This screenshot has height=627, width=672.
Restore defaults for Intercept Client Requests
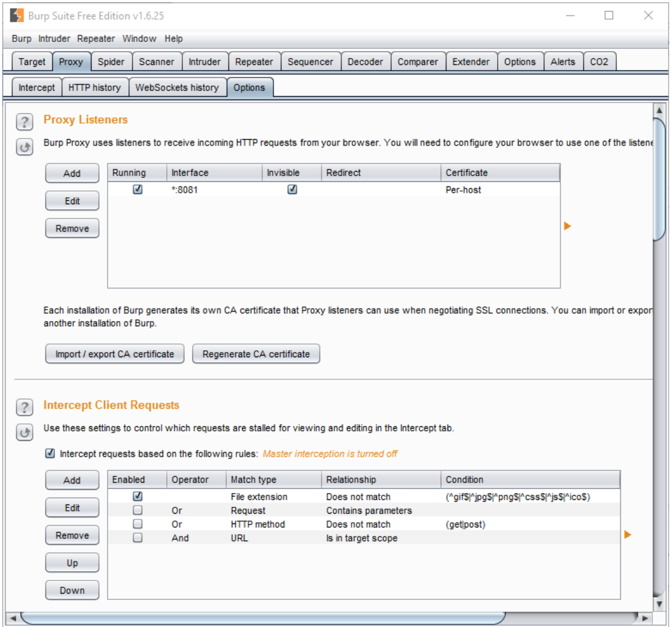pyautogui.click(x=24, y=433)
